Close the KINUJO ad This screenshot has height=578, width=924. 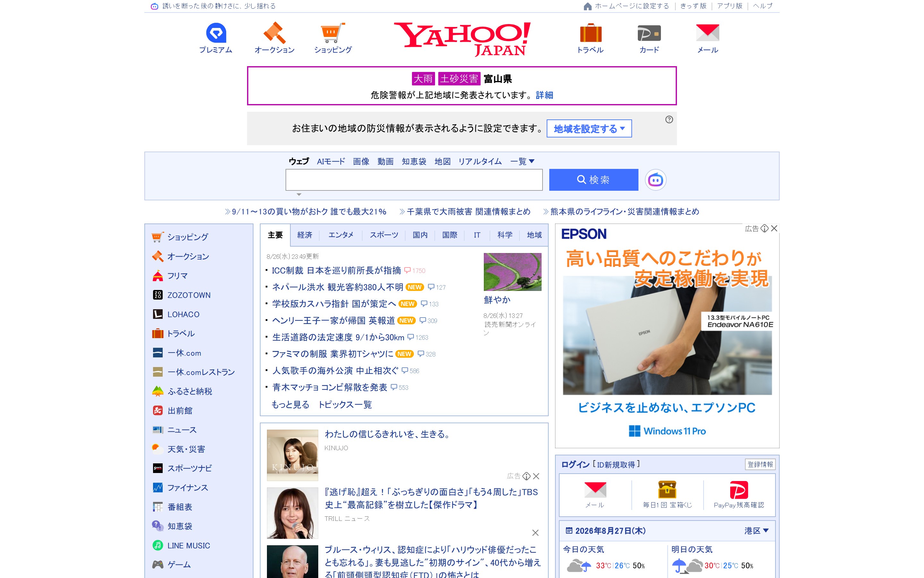click(x=536, y=476)
